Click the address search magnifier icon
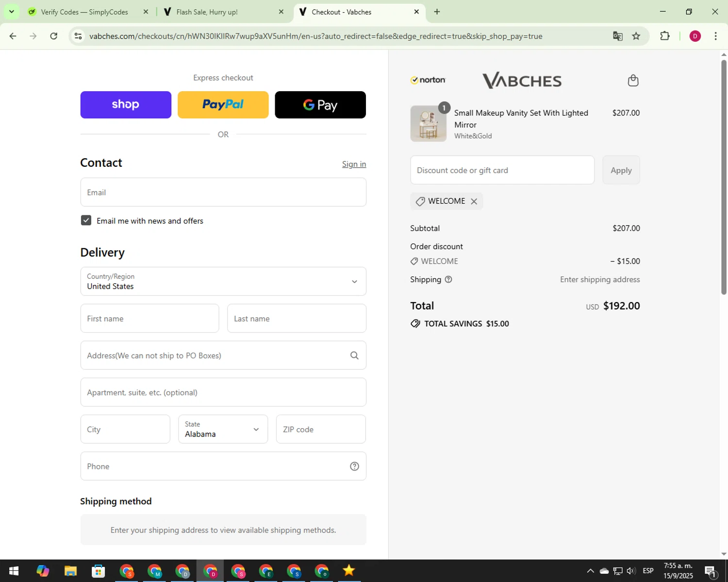This screenshot has width=728, height=582. (355, 356)
